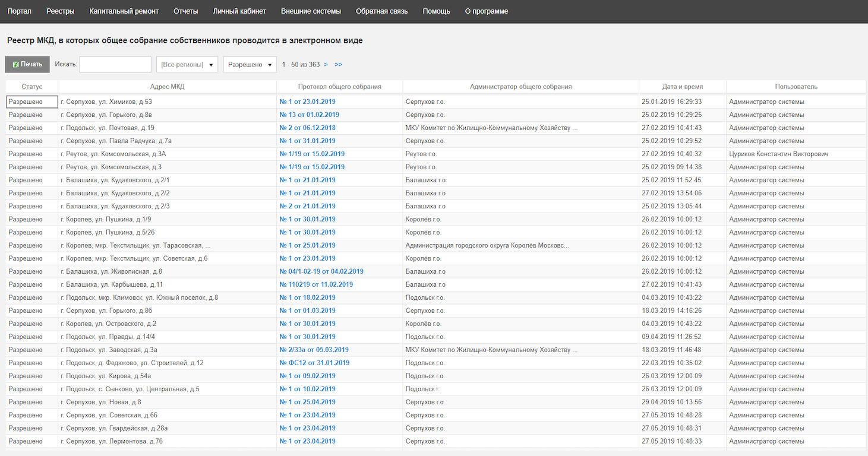The image size is (868, 456).
Task: Open Личный кабинет from menu bar
Action: (x=239, y=11)
